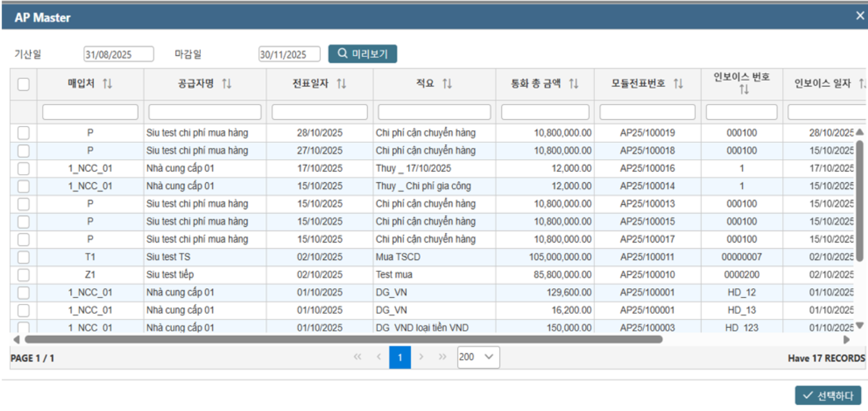
Task: Open the 200 page size dropdown
Action: tap(478, 357)
